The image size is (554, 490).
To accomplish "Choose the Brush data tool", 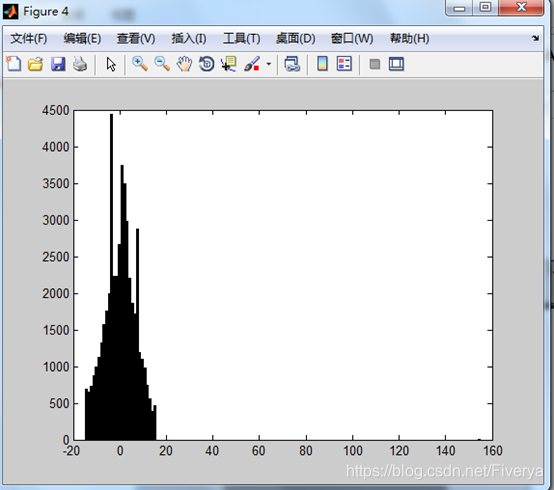I will 252,64.
